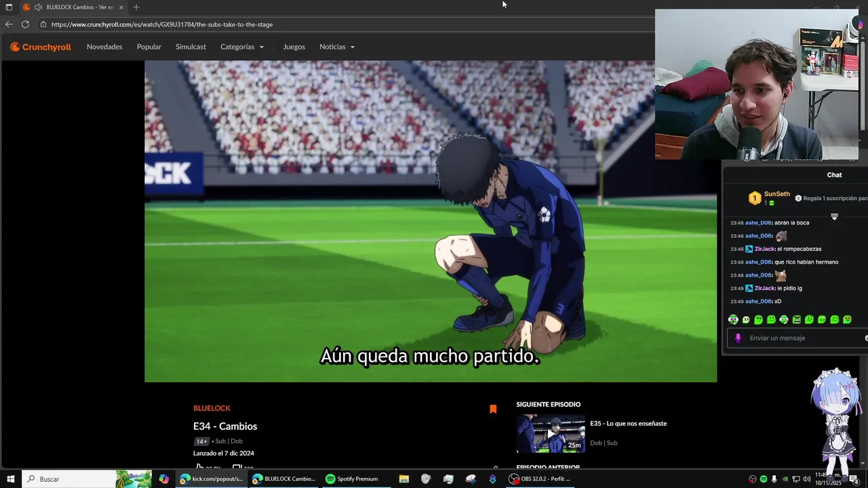
Task: Expand the Noticias dropdown
Action: 337,47
